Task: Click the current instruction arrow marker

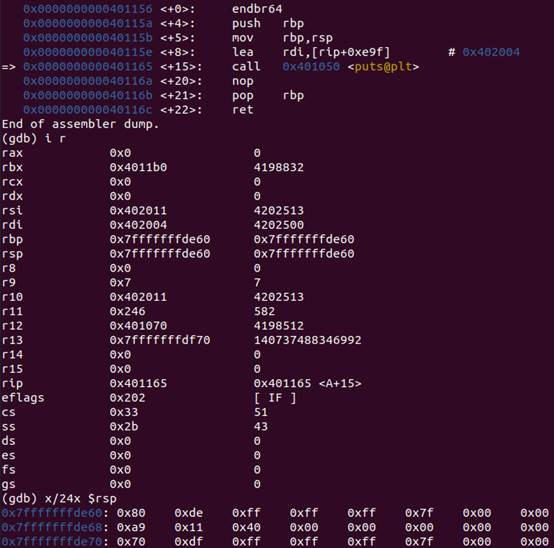Action: point(8,67)
